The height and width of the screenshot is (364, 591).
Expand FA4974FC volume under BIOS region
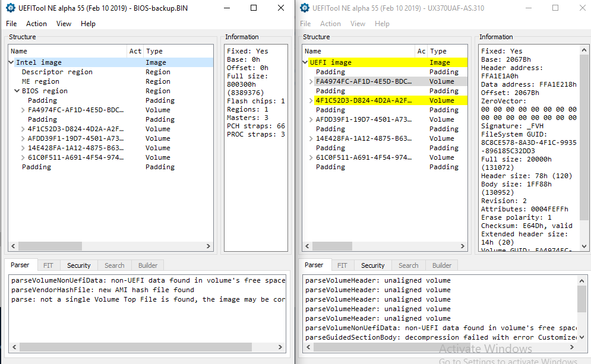click(x=23, y=110)
